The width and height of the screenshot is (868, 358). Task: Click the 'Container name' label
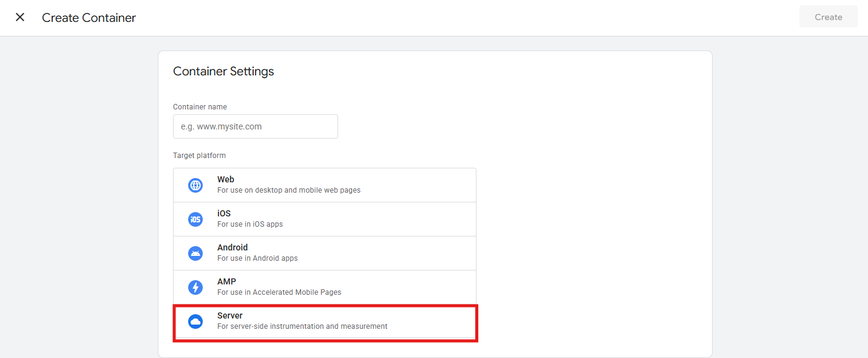point(200,107)
